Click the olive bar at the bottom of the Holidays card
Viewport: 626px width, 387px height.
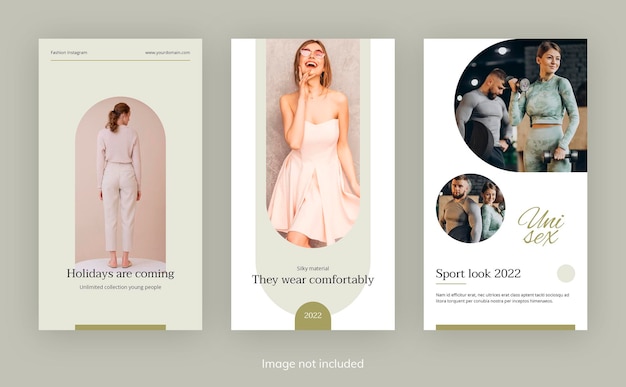[x=120, y=327]
